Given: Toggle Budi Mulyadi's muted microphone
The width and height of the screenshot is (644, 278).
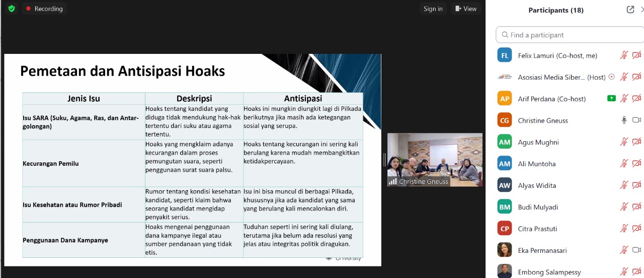Looking at the screenshot, I should click(x=624, y=207).
